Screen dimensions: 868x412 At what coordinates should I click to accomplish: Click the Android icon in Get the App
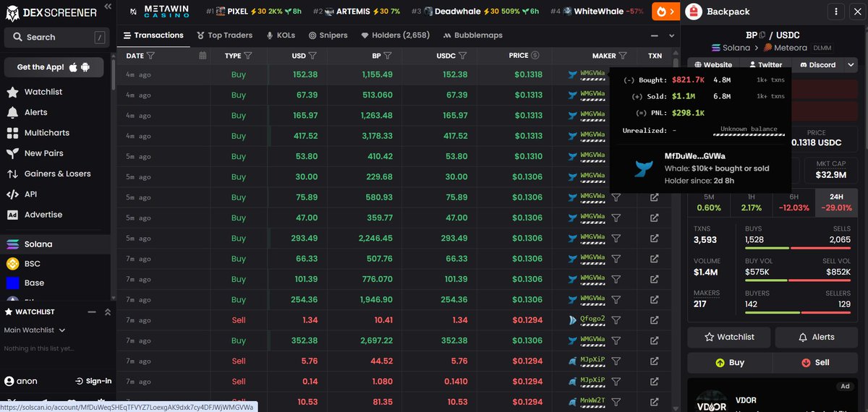tap(85, 67)
